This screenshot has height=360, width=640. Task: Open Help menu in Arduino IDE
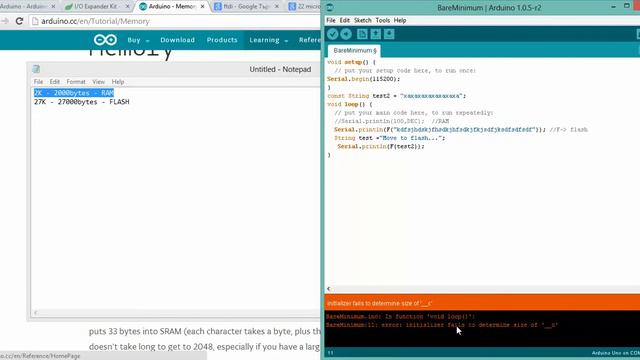400,20
